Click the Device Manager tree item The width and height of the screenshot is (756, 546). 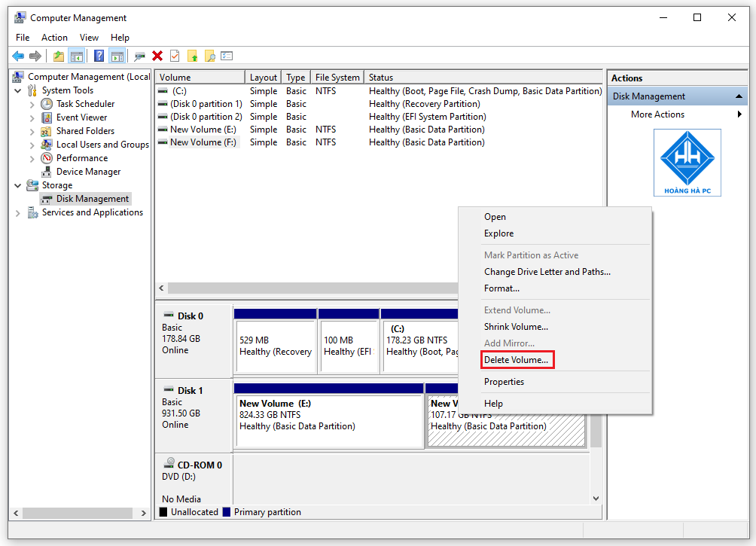88,172
